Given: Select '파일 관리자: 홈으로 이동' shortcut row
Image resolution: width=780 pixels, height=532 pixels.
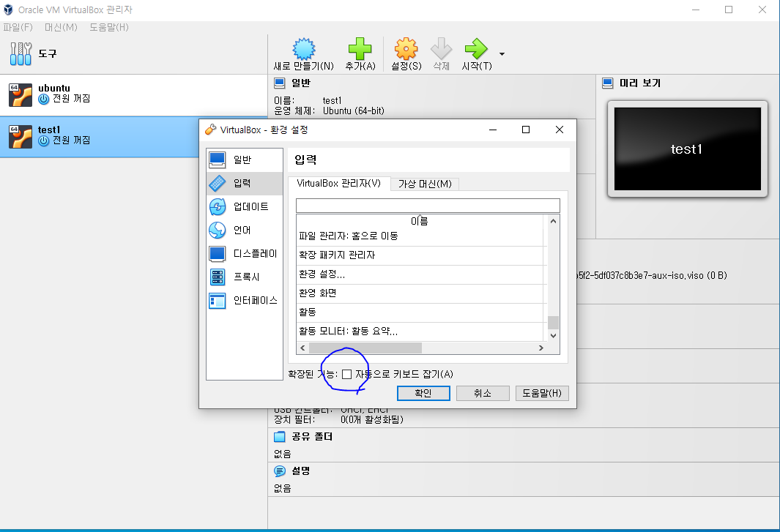Looking at the screenshot, I should point(420,236).
